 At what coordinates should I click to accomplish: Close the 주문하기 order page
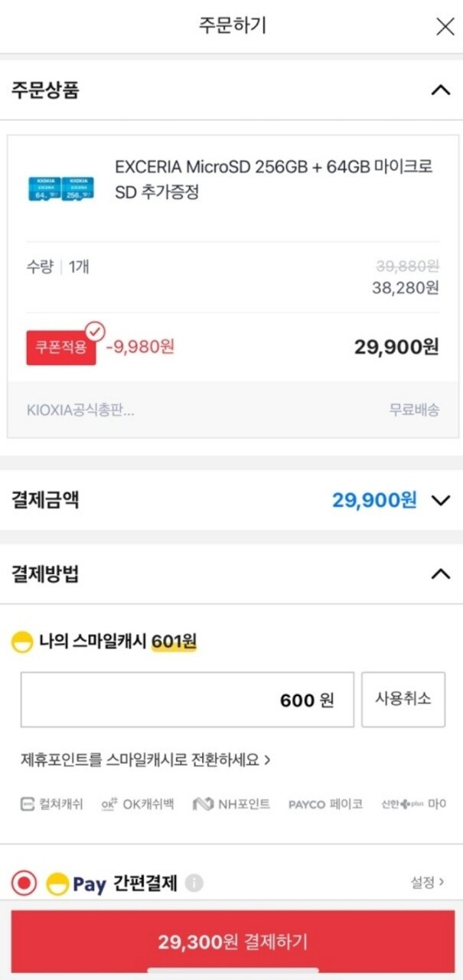click(445, 27)
